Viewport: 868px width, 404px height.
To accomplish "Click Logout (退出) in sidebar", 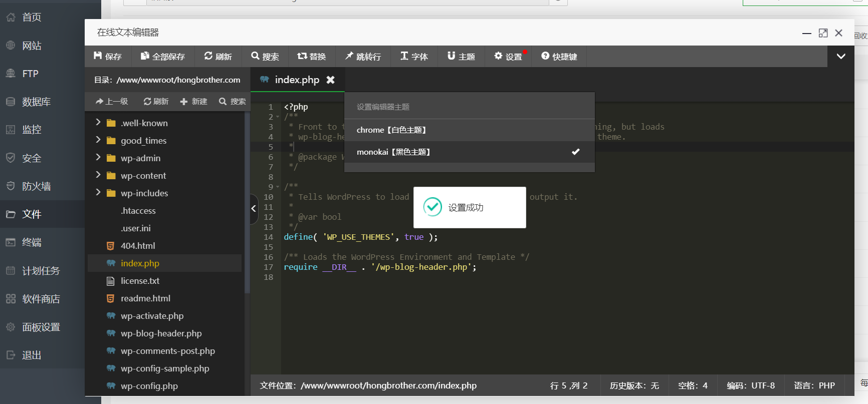I will coord(42,355).
